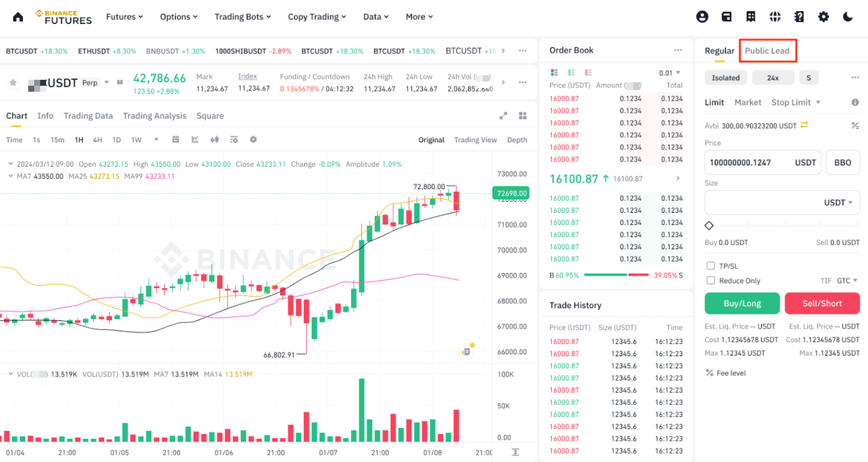Open the TIF GTC dropdown

tap(847, 281)
